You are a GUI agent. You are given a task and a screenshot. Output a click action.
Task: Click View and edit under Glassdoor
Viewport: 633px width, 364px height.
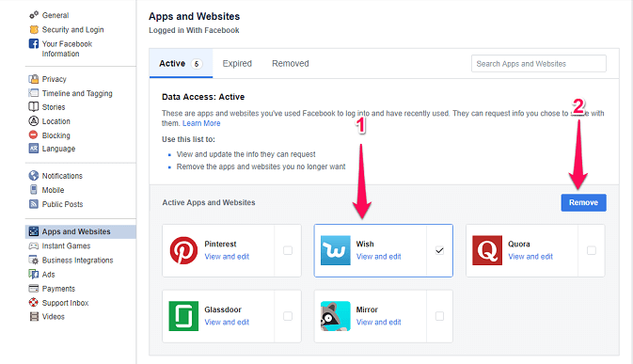227,323
